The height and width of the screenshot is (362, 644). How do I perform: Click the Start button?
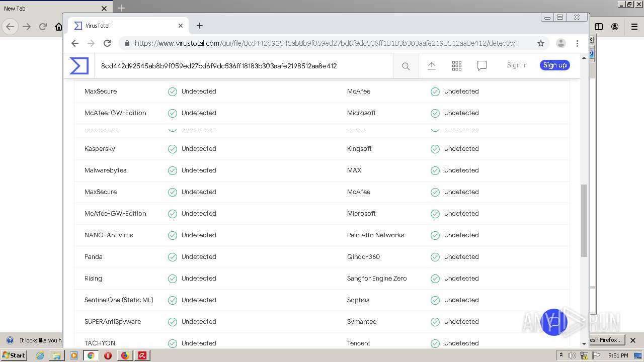(x=14, y=355)
